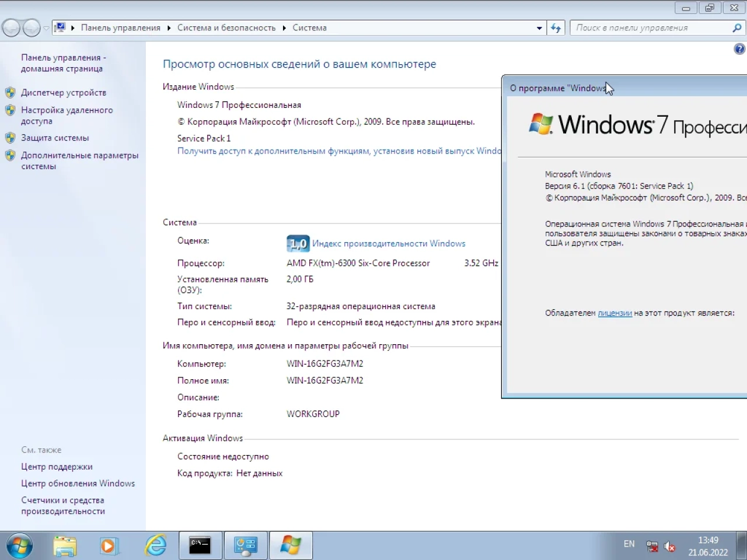Click the muted volume tray icon
Image resolution: width=747 pixels, height=560 pixels.
pos(669,547)
